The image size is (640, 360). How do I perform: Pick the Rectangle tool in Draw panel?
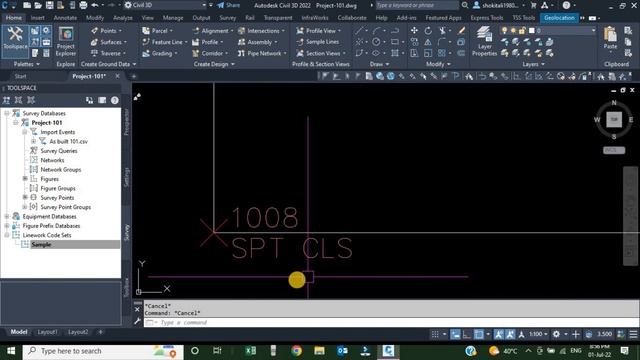395,42
